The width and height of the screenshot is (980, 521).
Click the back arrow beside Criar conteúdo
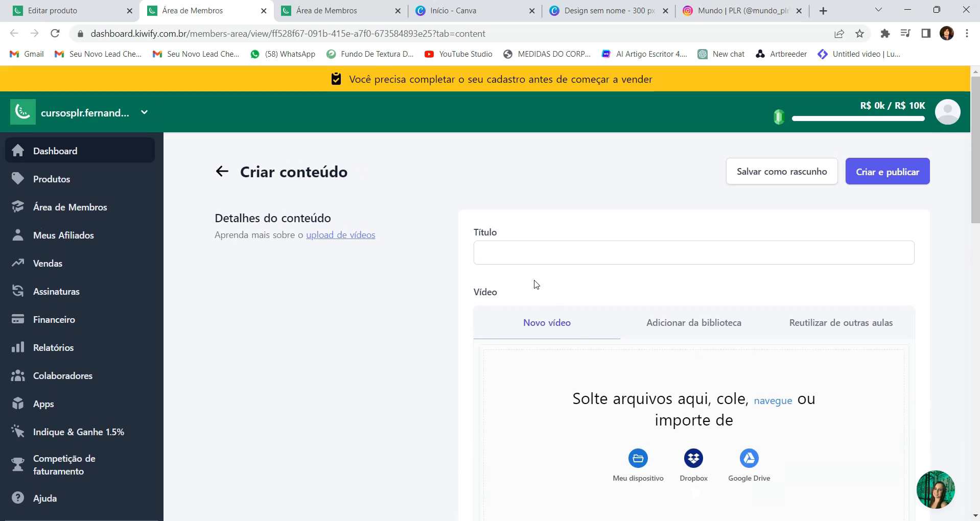pos(222,172)
